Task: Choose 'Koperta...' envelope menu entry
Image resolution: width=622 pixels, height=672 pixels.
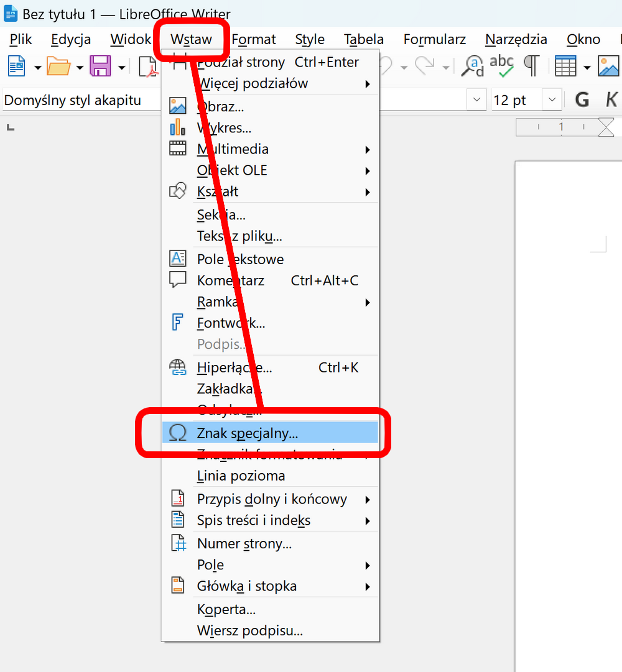Action: coord(270,609)
